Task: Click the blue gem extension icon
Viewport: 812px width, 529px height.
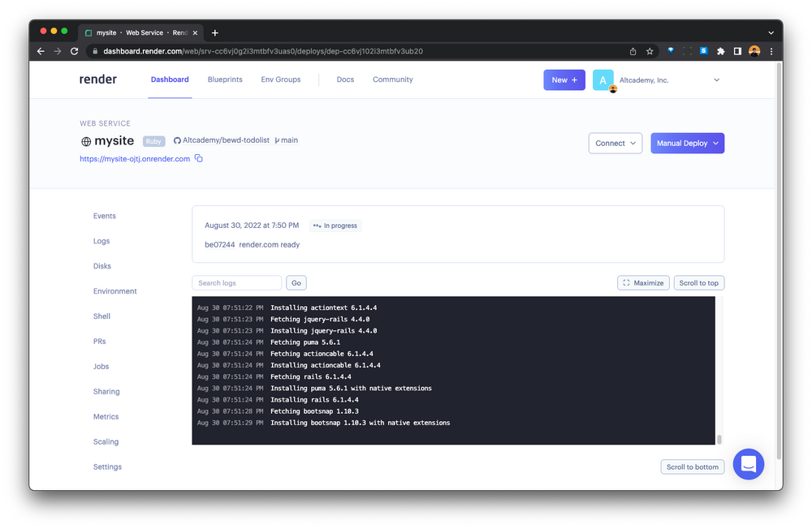Action: pyautogui.click(x=671, y=51)
